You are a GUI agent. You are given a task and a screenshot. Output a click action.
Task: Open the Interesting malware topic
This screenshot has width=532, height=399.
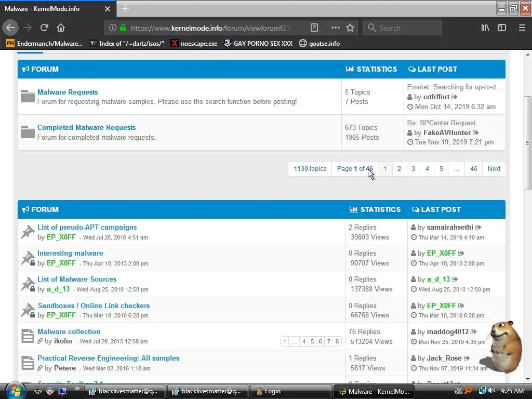70,253
